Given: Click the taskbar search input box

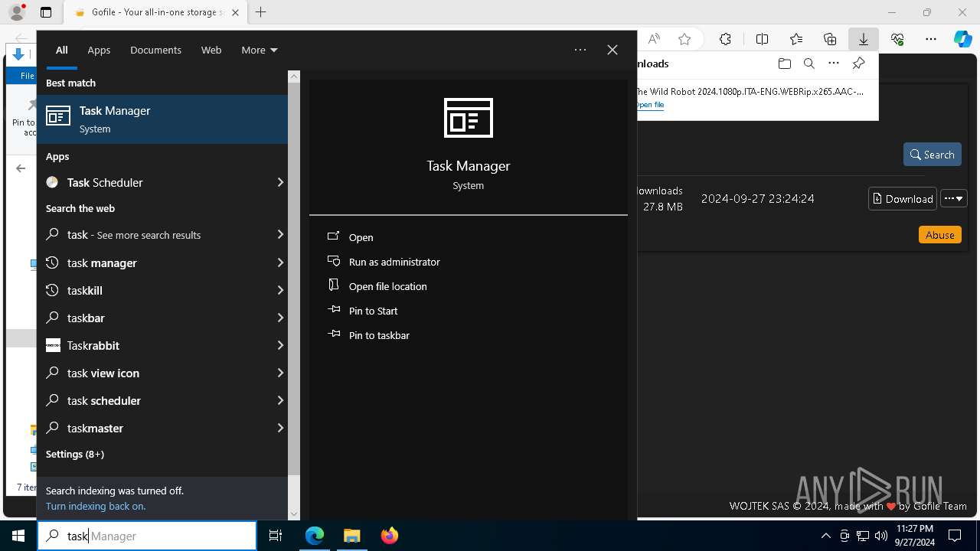Looking at the screenshot, I should (x=147, y=536).
